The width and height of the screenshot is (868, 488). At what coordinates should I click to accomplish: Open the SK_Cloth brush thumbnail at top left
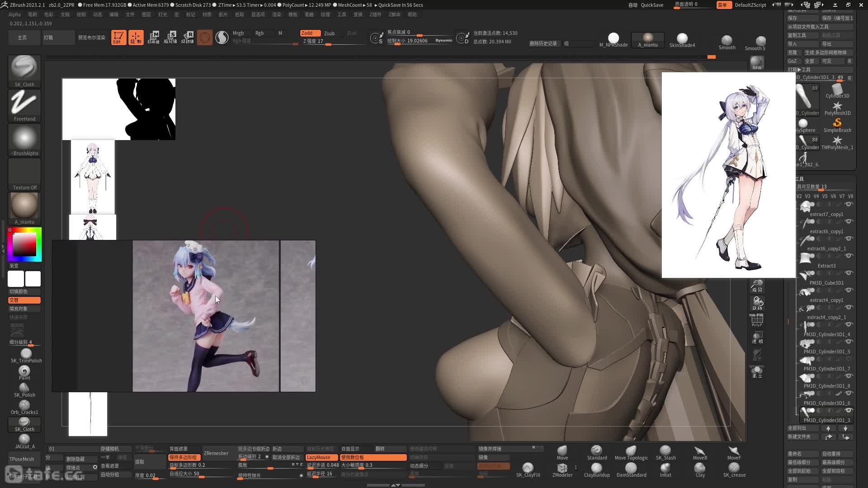(24, 71)
